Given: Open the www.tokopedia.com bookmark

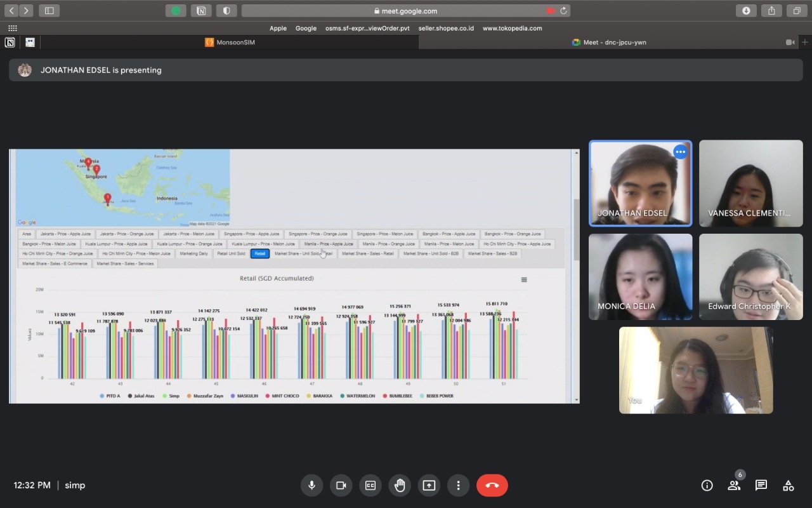Looking at the screenshot, I should [x=512, y=28].
